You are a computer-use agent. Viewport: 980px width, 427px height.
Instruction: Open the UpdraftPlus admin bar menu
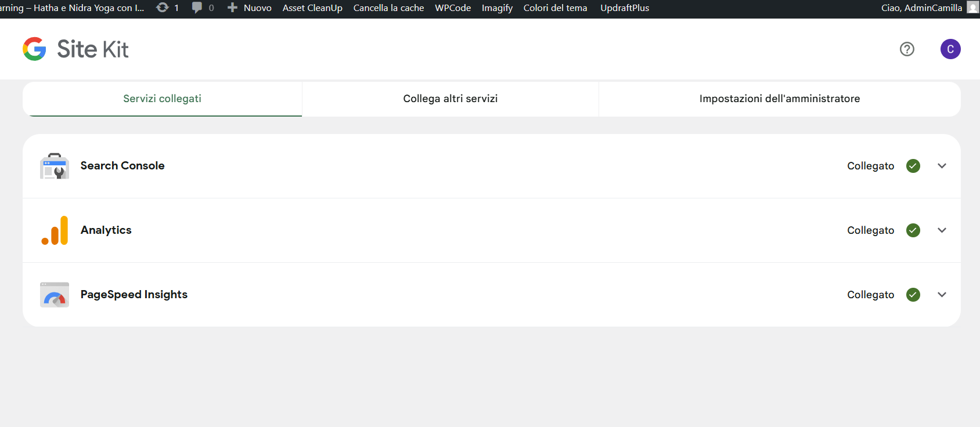pos(625,8)
